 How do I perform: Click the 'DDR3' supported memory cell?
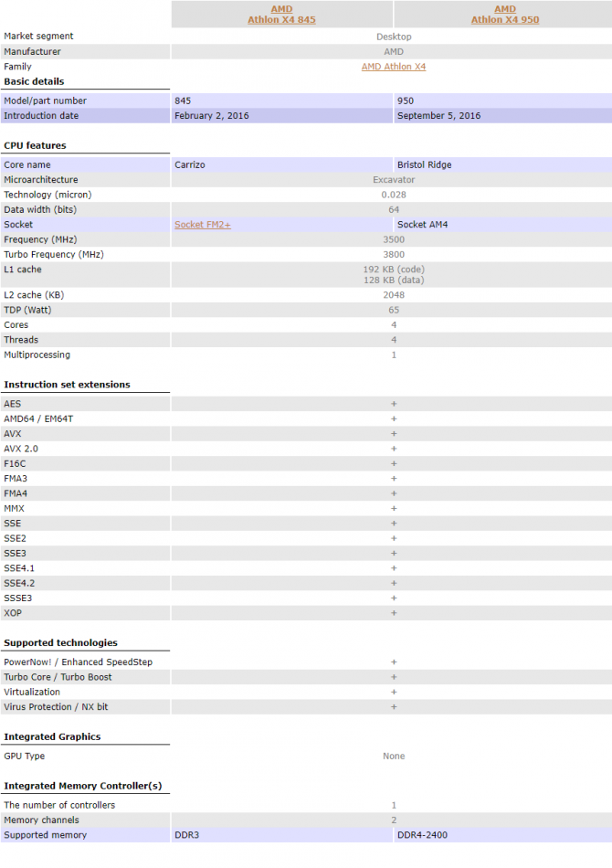pos(281,835)
